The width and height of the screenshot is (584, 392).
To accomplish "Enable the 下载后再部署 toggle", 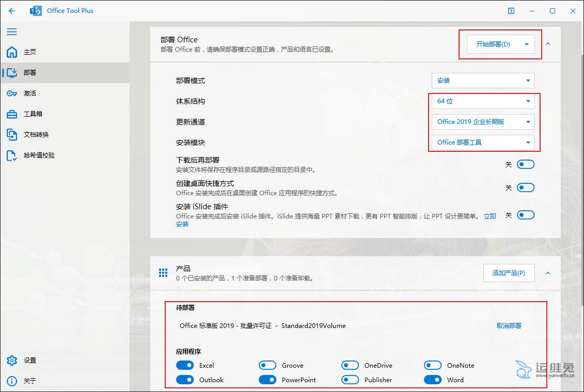I will [526, 165].
